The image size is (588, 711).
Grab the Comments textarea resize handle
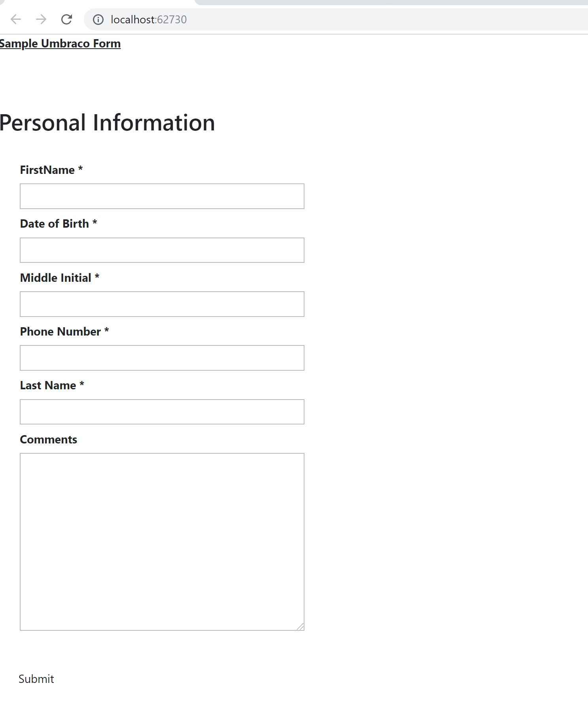coord(300,626)
